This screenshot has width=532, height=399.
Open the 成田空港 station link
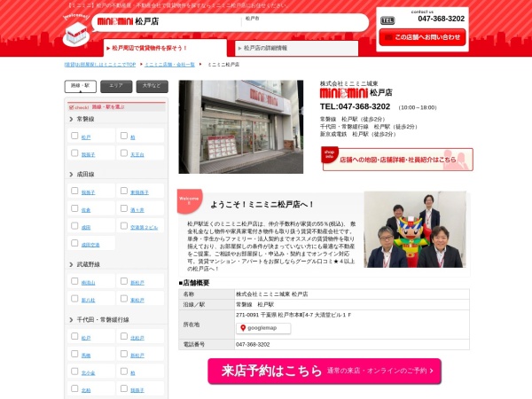point(90,245)
